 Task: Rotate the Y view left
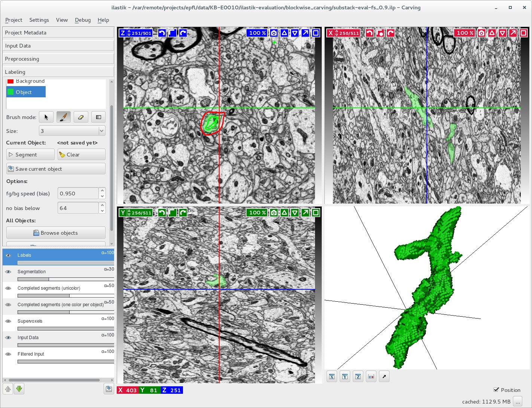pos(162,213)
